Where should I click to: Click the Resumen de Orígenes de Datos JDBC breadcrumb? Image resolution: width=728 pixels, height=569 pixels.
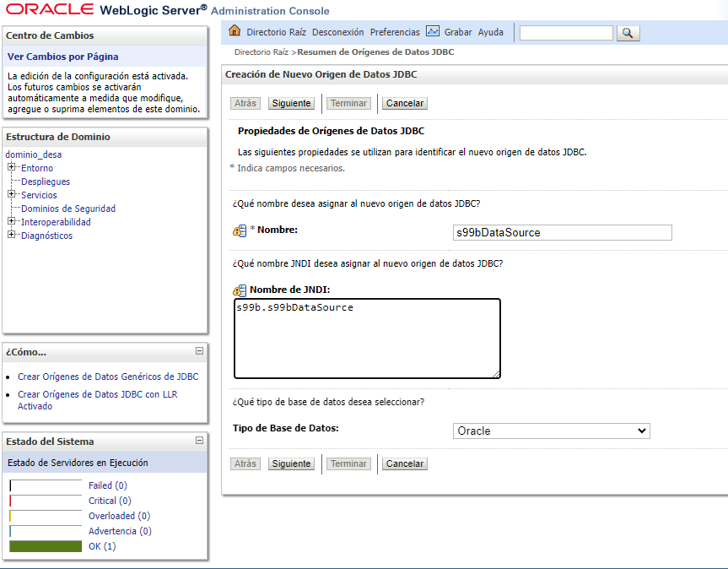(375, 52)
